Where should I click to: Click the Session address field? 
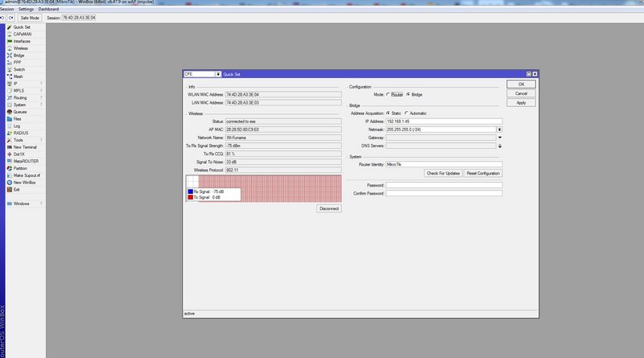tap(79, 18)
